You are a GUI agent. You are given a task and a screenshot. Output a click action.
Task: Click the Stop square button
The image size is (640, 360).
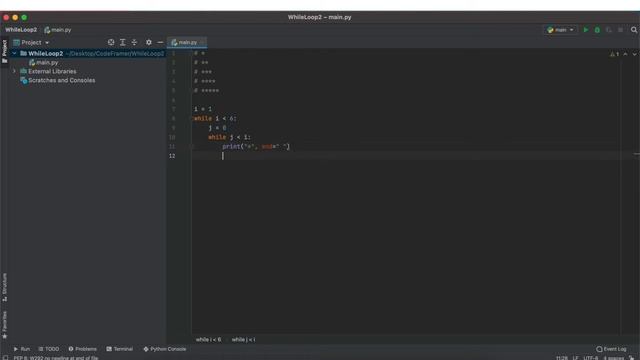620,30
